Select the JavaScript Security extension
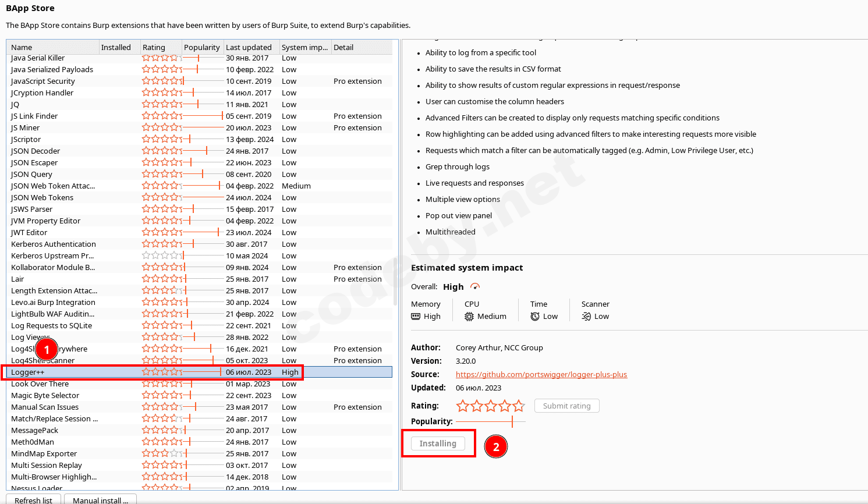868x504 pixels. point(199,81)
